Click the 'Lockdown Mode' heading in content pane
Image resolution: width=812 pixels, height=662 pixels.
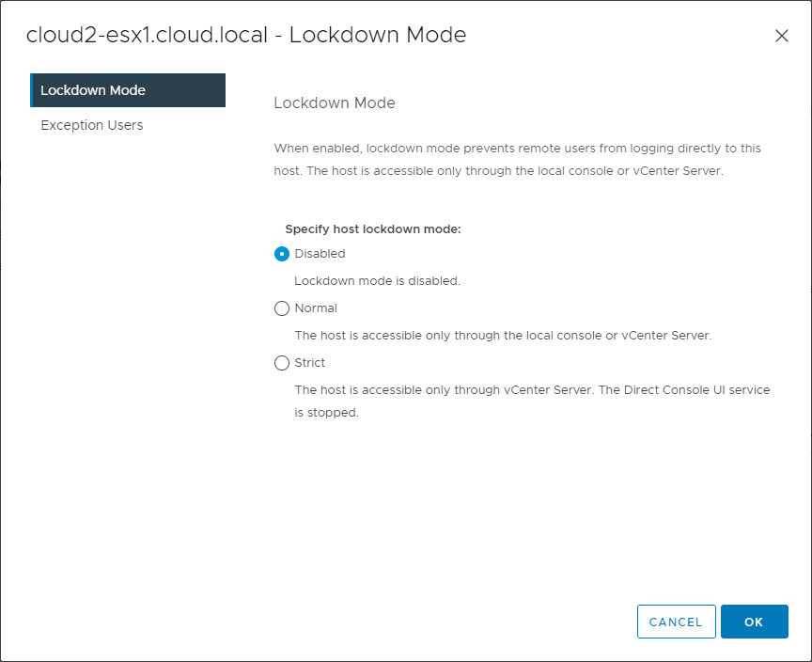click(x=335, y=103)
